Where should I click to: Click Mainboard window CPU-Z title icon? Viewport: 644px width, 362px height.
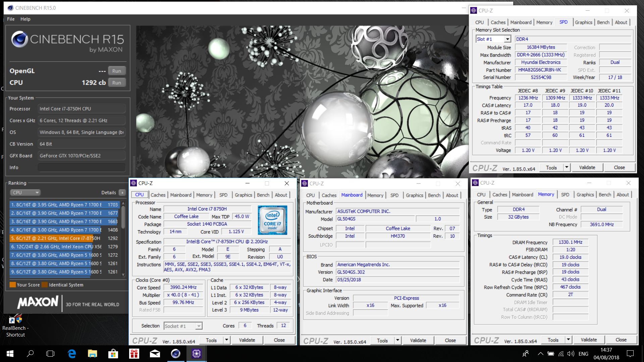[305, 183]
